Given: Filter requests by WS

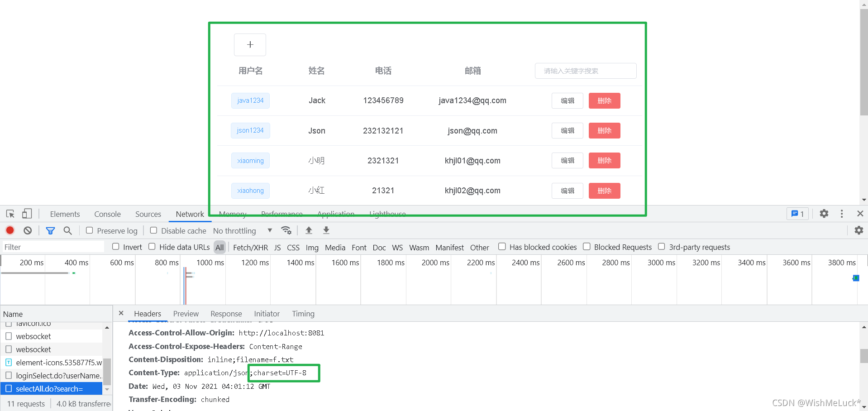Looking at the screenshot, I should coord(397,248).
